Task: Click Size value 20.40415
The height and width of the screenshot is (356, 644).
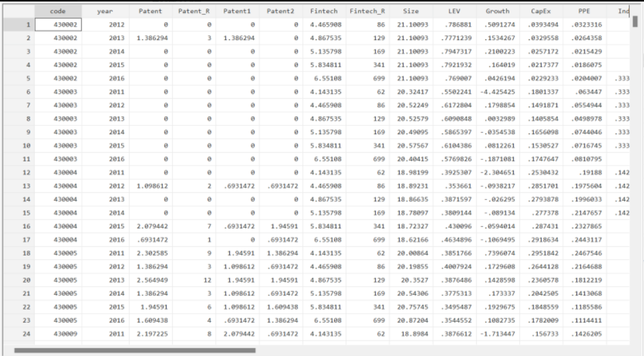Action: [414, 159]
